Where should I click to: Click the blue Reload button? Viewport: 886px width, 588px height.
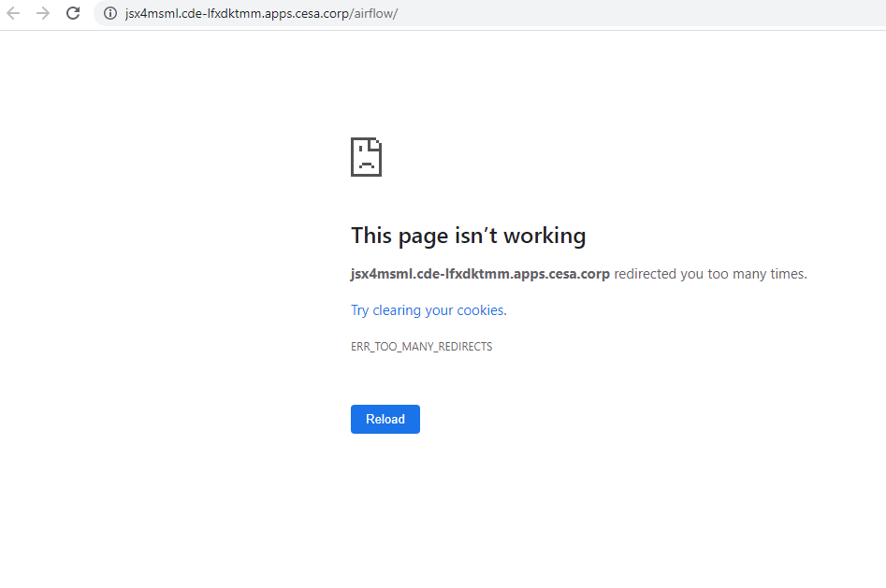coord(385,419)
